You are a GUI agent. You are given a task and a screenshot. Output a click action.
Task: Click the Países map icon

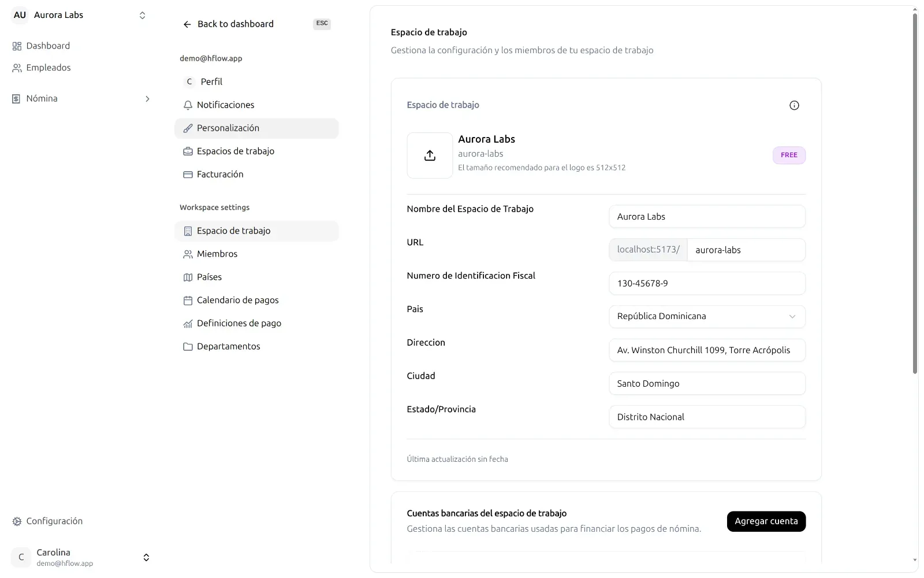point(188,277)
